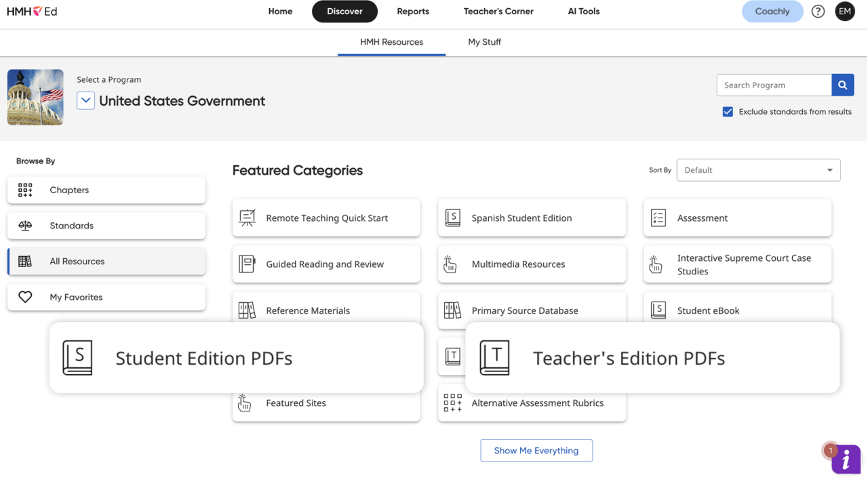Viewport: 868px width, 488px height.
Task: Click the Search Program input field
Action: [x=774, y=85]
